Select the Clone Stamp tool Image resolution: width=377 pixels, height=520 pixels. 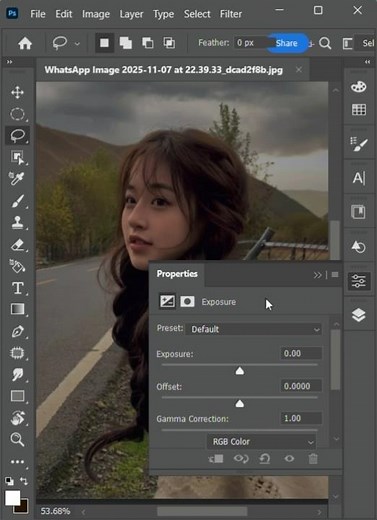pos(17,222)
